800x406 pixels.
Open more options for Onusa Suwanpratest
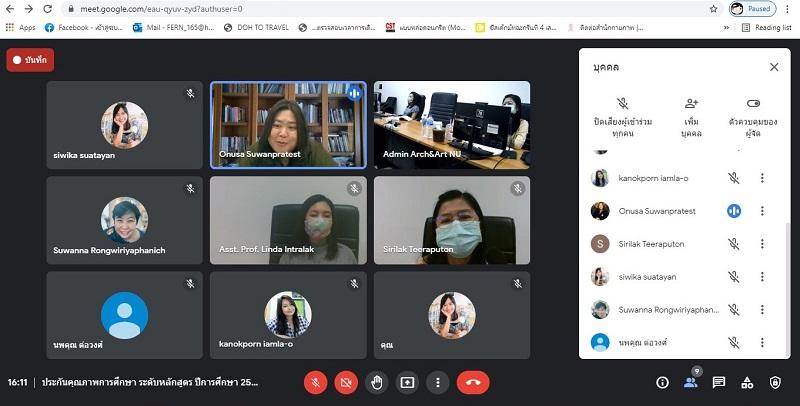point(762,211)
